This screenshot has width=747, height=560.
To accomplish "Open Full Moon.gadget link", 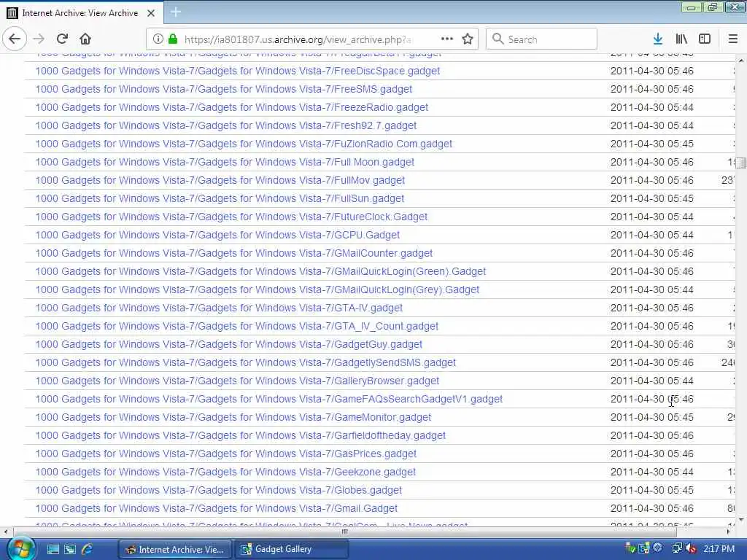I will (225, 162).
